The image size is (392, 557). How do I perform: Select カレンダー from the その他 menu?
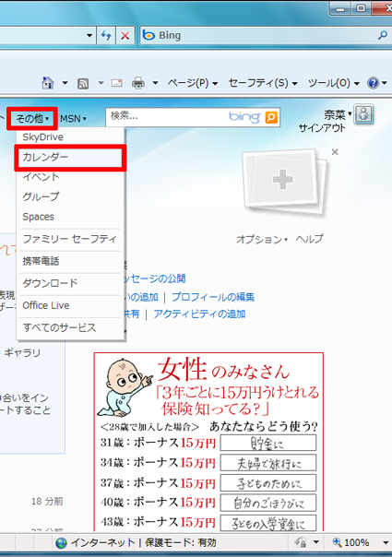[x=70, y=158]
